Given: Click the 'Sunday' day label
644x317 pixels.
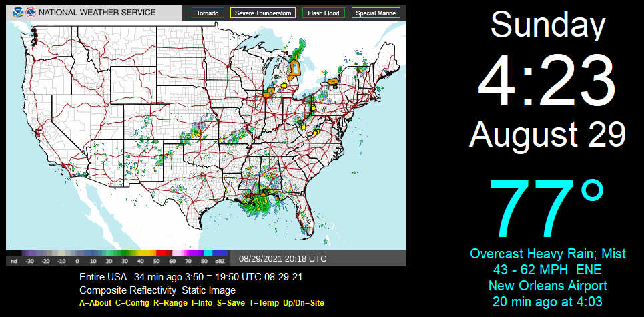Looking at the screenshot, I should (548, 25).
